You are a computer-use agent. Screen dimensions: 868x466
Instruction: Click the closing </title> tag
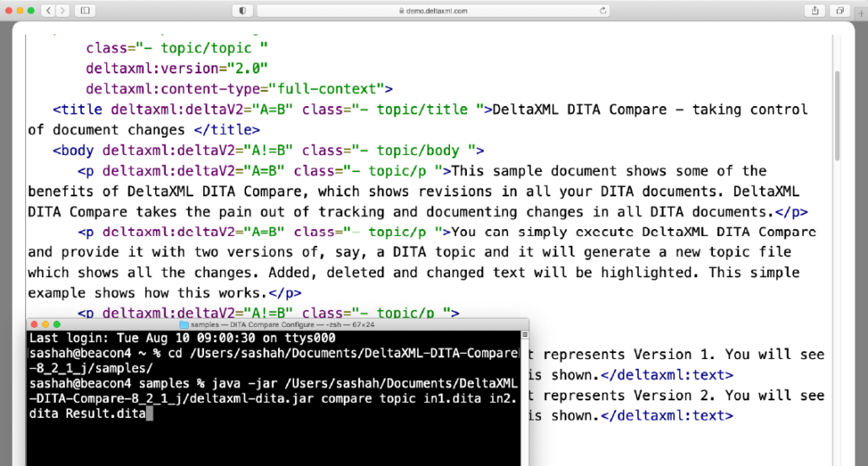pyautogui.click(x=227, y=130)
